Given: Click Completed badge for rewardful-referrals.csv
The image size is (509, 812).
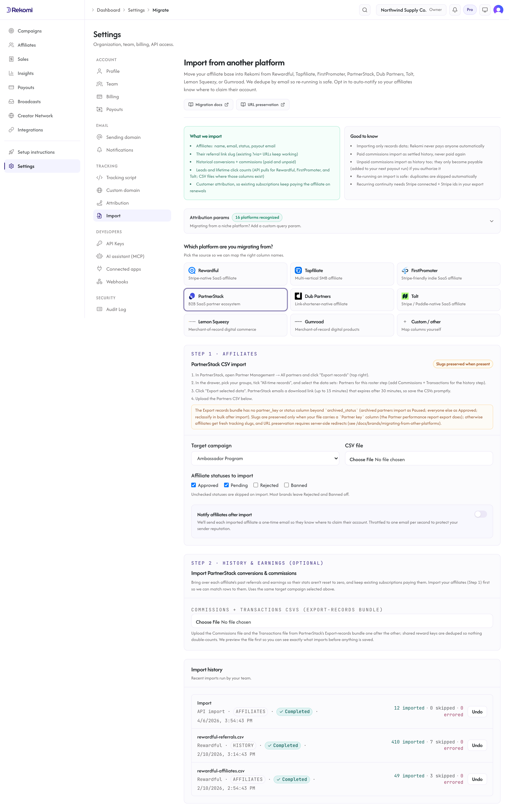Looking at the screenshot, I should coord(283,745).
